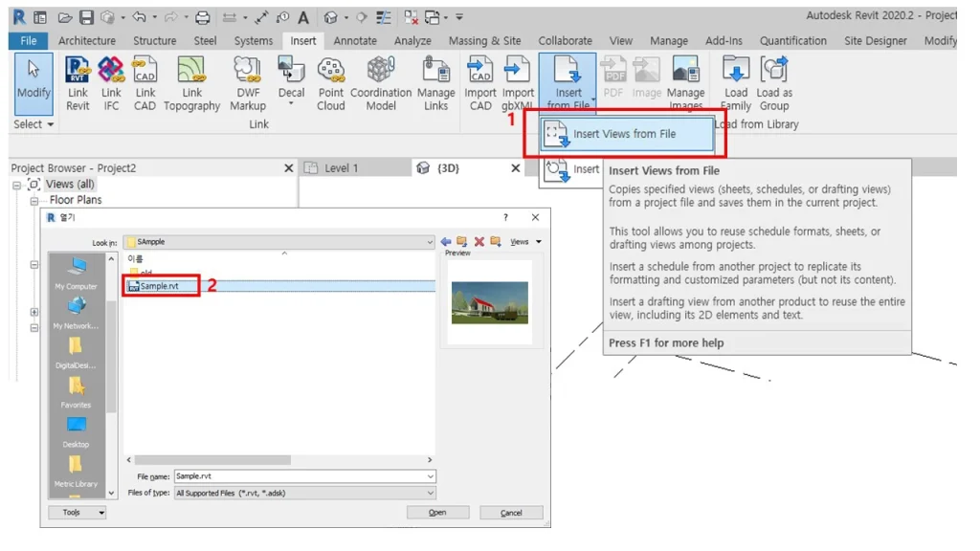This screenshot has width=980, height=551.
Task: Click the Link CAD tool
Action: tap(145, 84)
